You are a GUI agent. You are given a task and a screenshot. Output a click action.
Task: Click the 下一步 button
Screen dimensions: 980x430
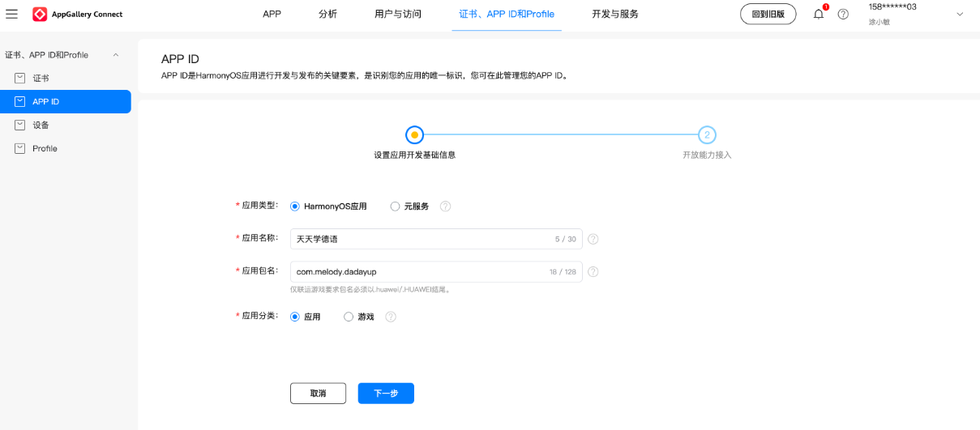[x=386, y=393]
